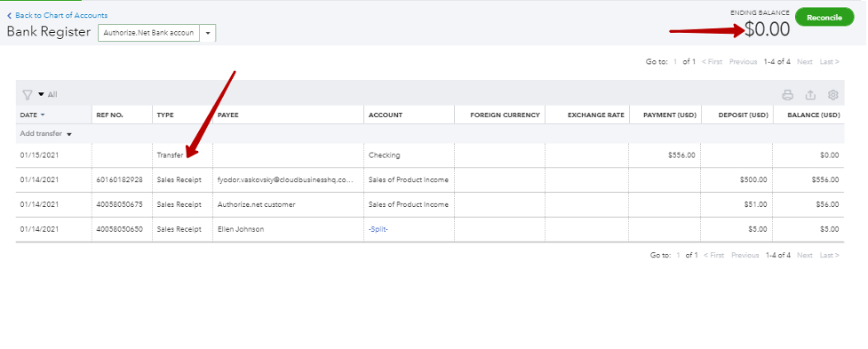This screenshot has height=349, width=868.
Task: Click the fyodor.vaskovsky payee cell
Action: 285,179
